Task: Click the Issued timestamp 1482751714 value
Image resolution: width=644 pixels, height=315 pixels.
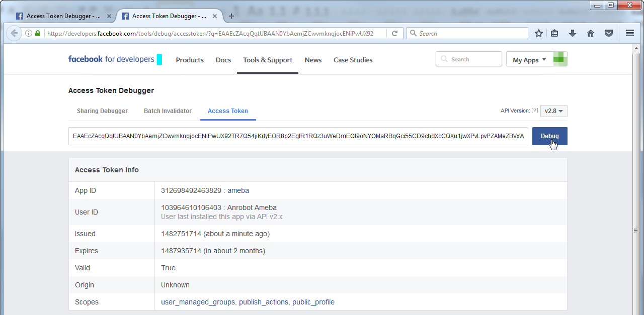Action: (x=181, y=234)
